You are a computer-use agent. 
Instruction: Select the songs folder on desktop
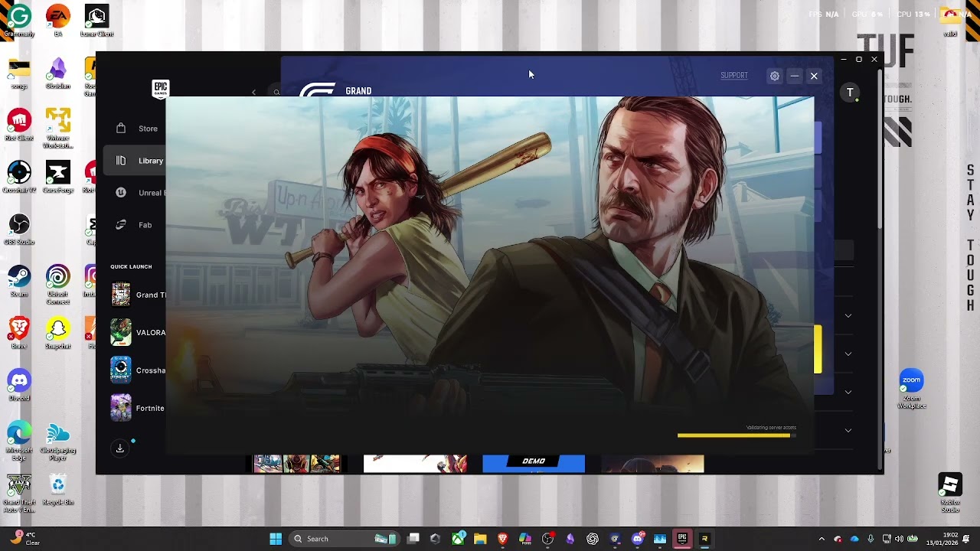[19, 73]
